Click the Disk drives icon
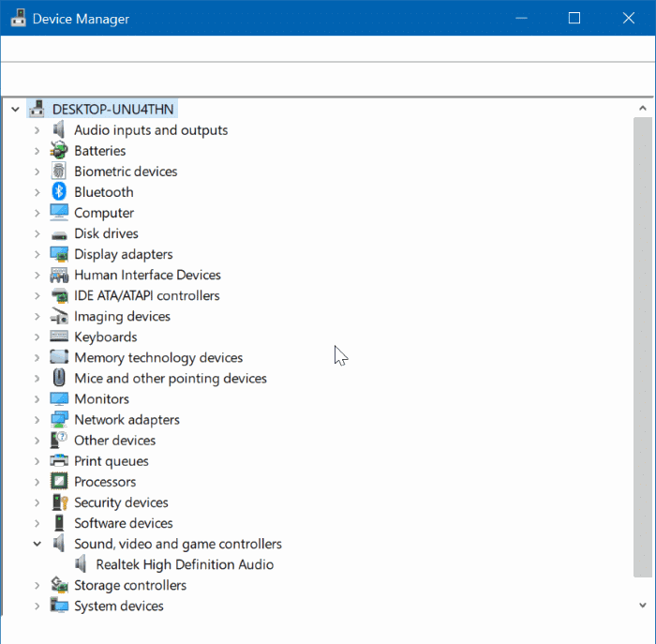Viewport: 656px width, 644px height. 59,235
